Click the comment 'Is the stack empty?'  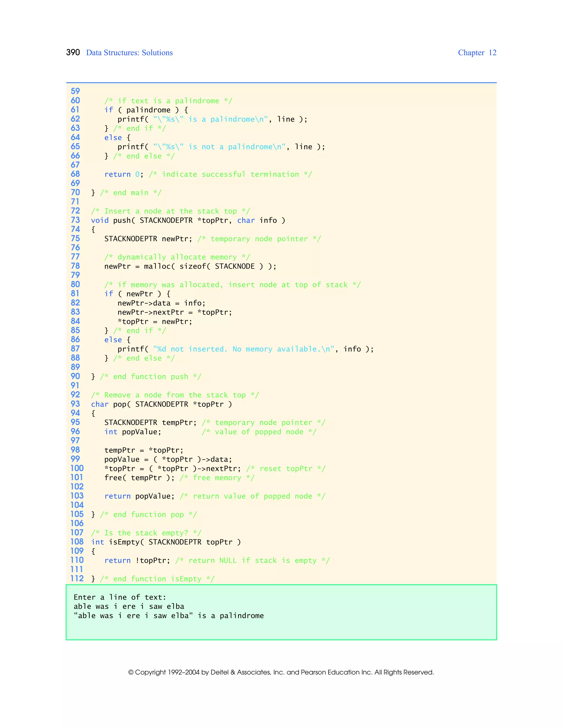tap(146, 533)
